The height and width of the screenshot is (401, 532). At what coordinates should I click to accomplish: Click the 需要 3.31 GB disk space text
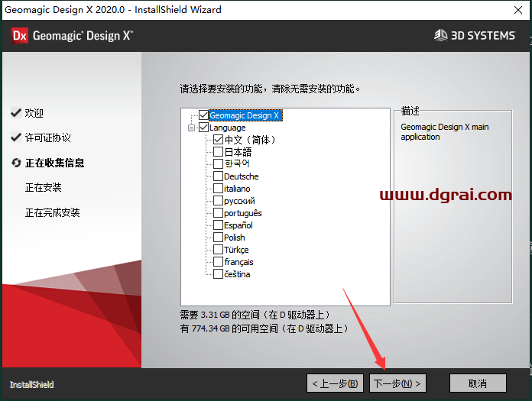(255, 315)
